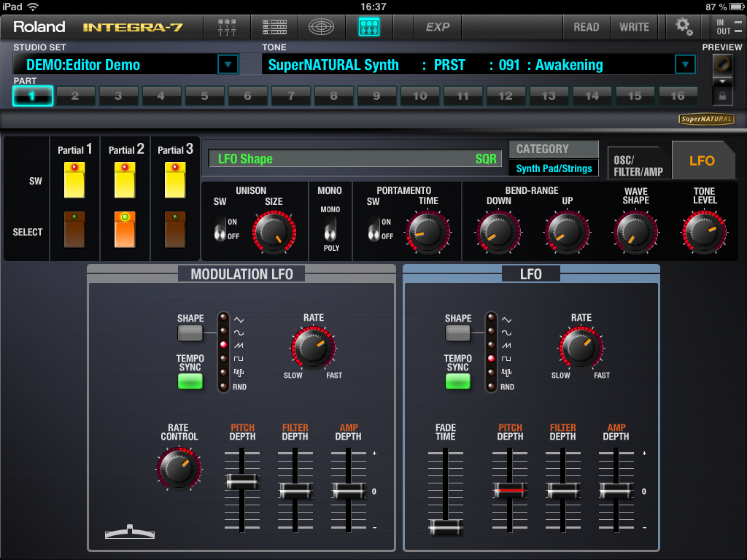Select Partial 1 for editing
The height and width of the screenshot is (560, 747).
point(75,230)
